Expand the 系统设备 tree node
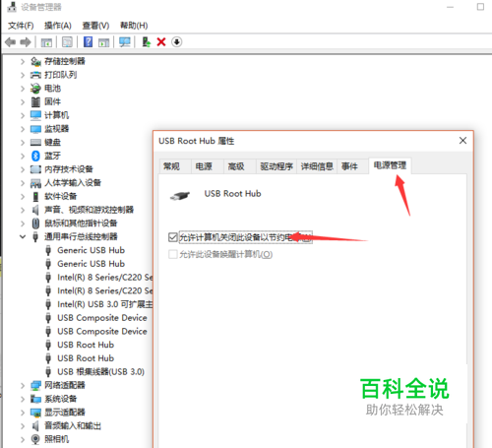Image resolution: width=492 pixels, height=448 pixels. pyautogui.click(x=23, y=399)
